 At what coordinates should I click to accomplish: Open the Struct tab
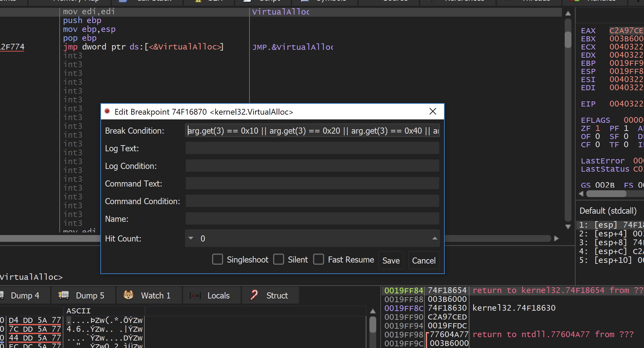270,295
